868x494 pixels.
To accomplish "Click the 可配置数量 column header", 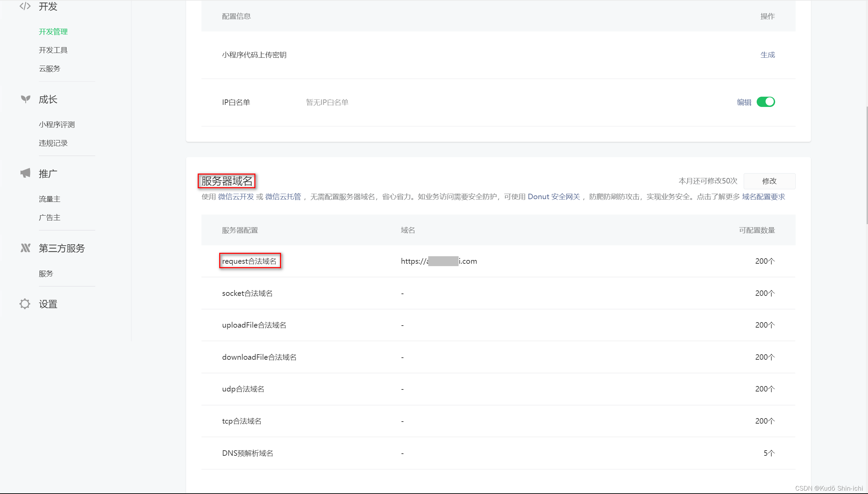I will 757,231.
